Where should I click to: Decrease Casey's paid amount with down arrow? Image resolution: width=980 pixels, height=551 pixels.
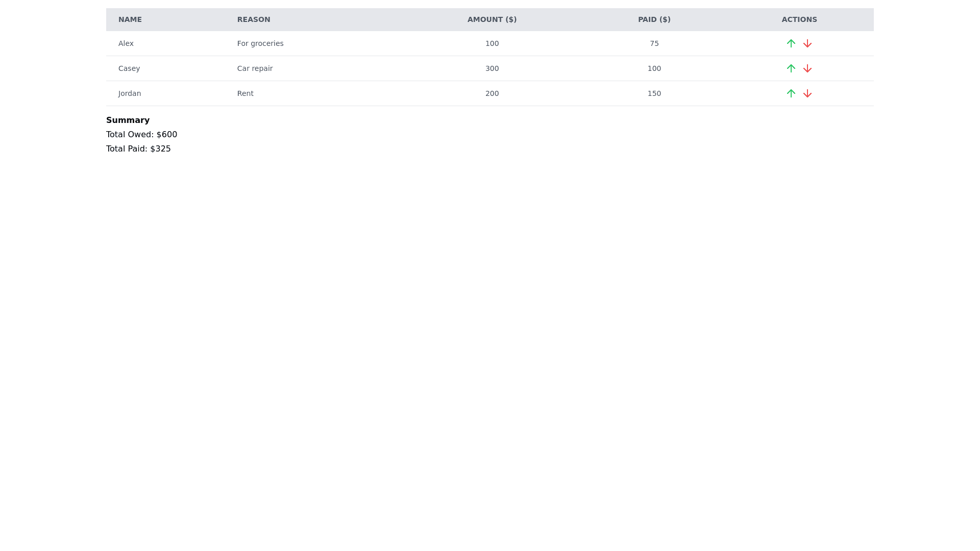point(807,68)
